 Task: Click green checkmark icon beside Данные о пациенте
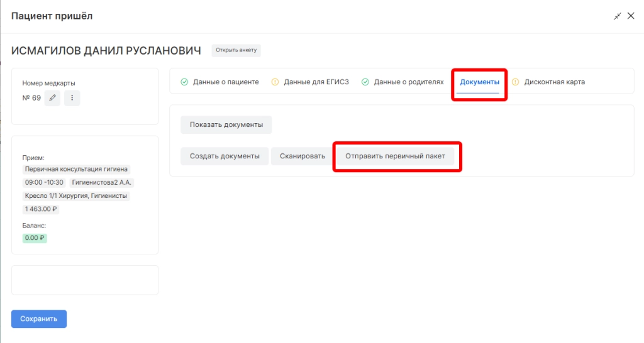184,82
